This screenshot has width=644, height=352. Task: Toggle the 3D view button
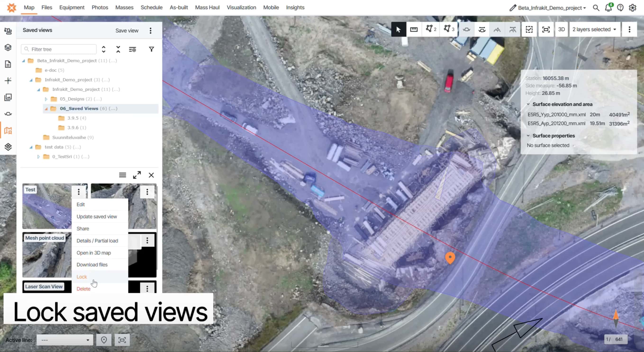[562, 30]
